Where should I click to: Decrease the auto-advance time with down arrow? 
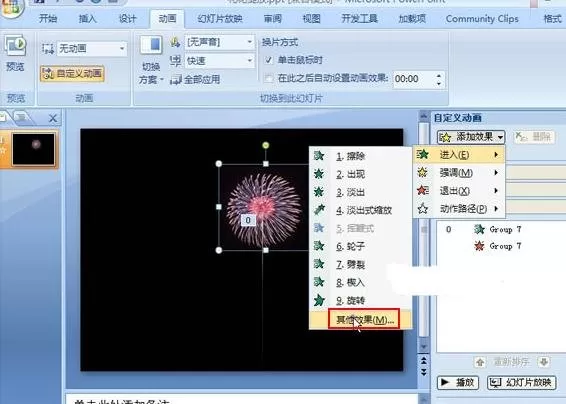tap(439, 83)
